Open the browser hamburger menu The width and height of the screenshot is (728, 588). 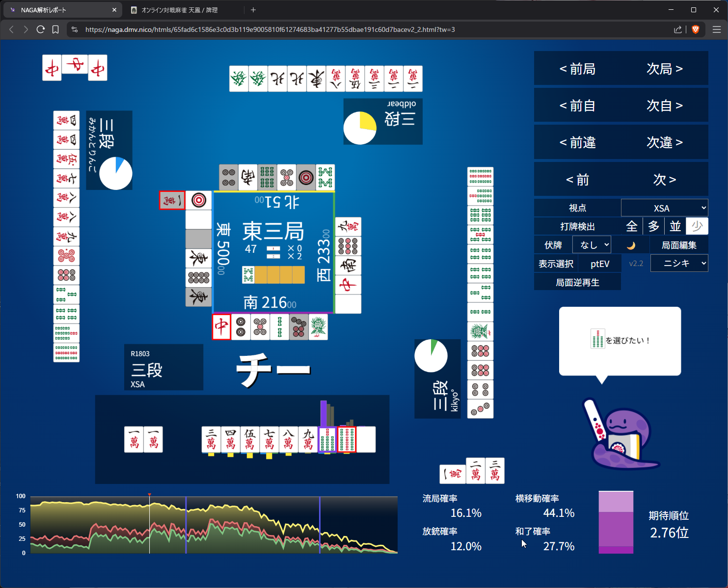pyautogui.click(x=716, y=29)
